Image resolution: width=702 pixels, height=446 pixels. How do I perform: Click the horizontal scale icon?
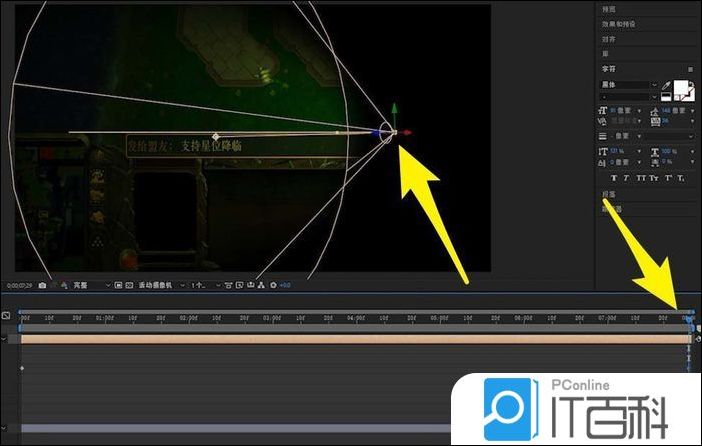pos(655,151)
